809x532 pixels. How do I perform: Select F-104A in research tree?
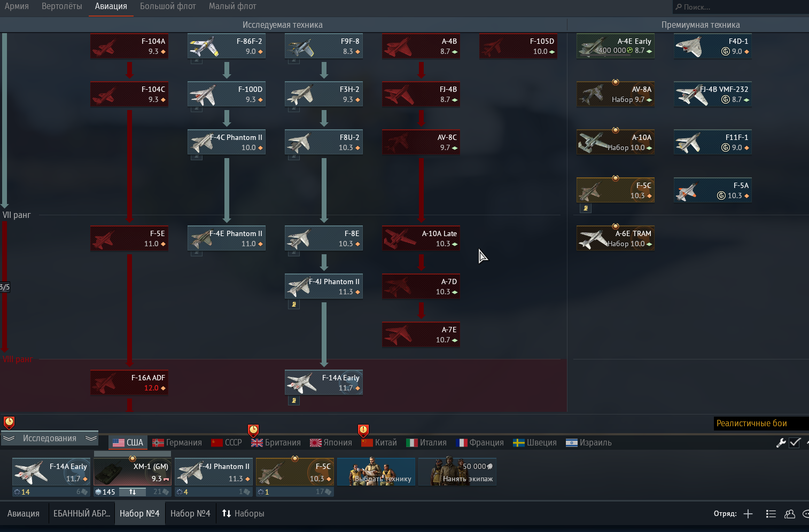tap(129, 46)
